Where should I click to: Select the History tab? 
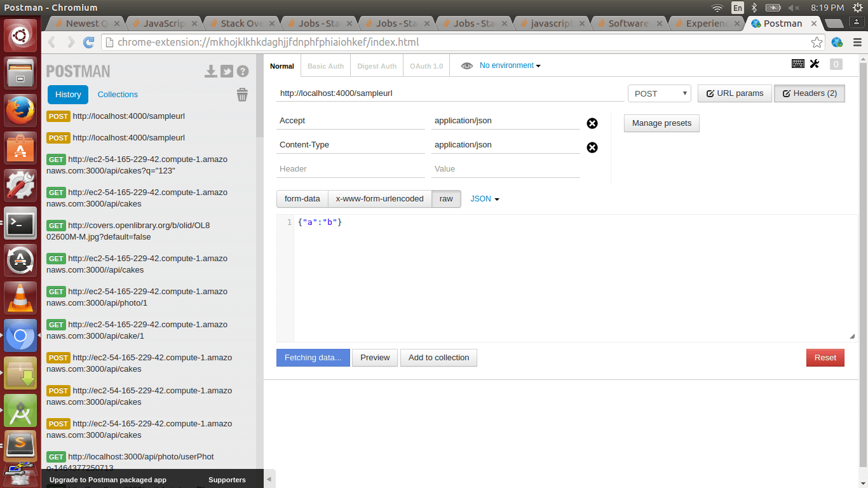[x=68, y=94]
